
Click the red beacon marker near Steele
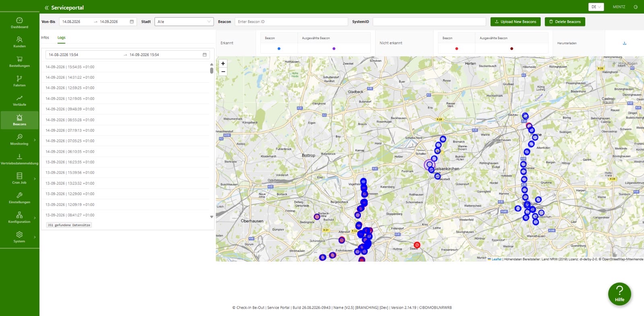[417, 245]
